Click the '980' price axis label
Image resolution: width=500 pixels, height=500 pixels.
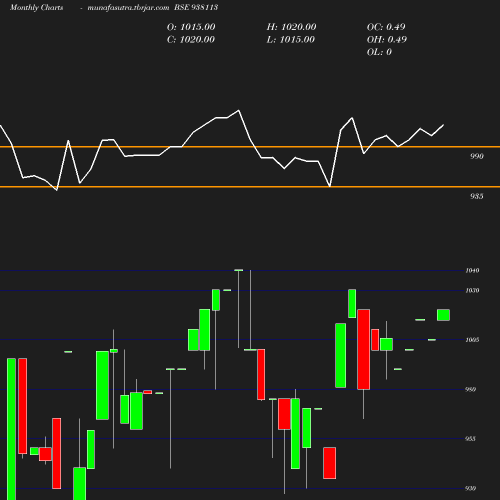pyautogui.click(x=470, y=389)
